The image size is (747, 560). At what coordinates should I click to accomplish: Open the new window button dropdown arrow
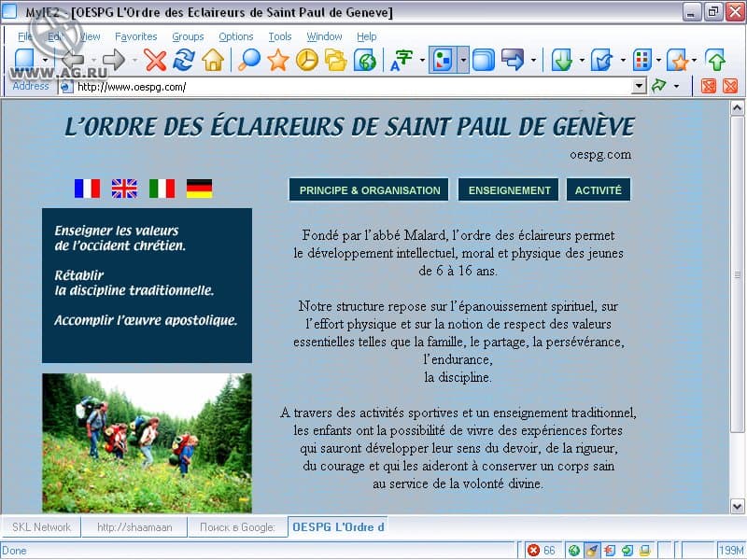[x=45, y=61]
